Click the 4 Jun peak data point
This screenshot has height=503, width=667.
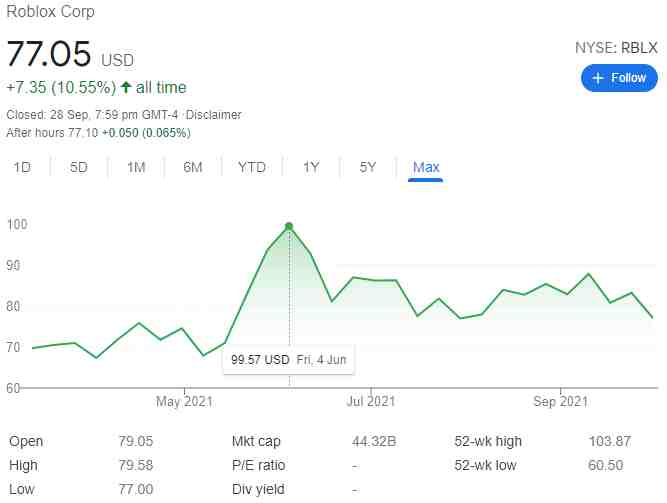tap(289, 226)
